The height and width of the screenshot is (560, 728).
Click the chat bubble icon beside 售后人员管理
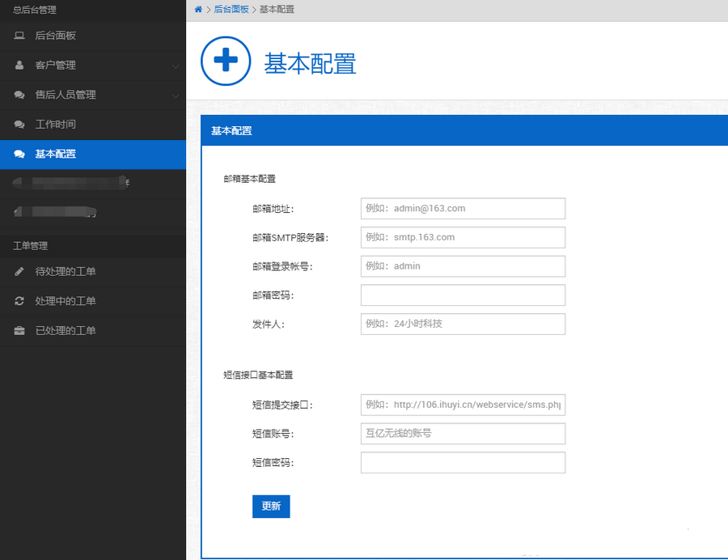[18, 95]
